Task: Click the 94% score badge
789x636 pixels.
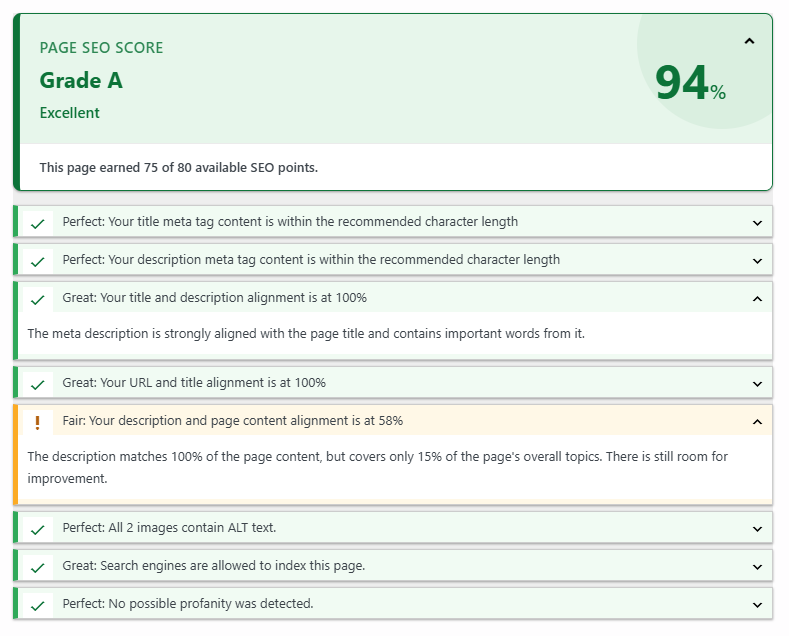Action: [x=690, y=83]
